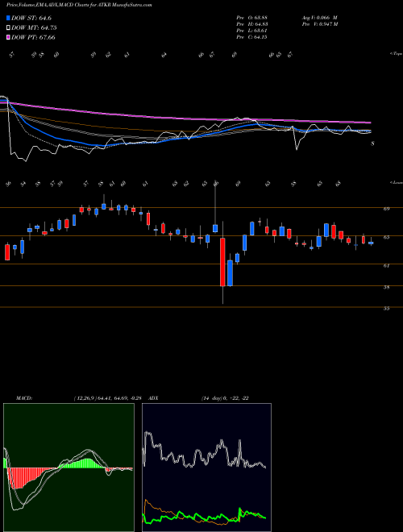
Task: Open the dark blue ADX chart panel
Action: [206, 468]
